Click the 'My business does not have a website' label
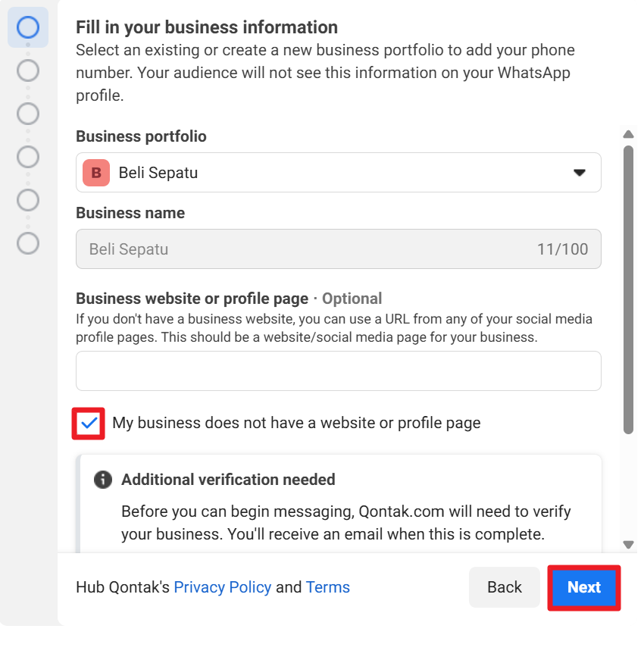Screen dimensions: 644x660 [296, 423]
